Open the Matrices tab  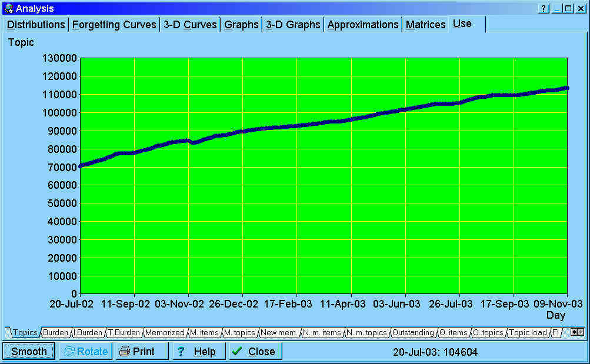tap(425, 25)
